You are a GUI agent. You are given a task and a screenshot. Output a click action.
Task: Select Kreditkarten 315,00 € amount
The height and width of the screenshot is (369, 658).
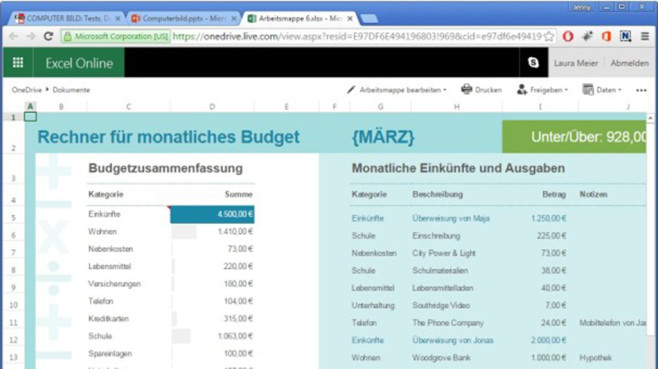pyautogui.click(x=238, y=319)
